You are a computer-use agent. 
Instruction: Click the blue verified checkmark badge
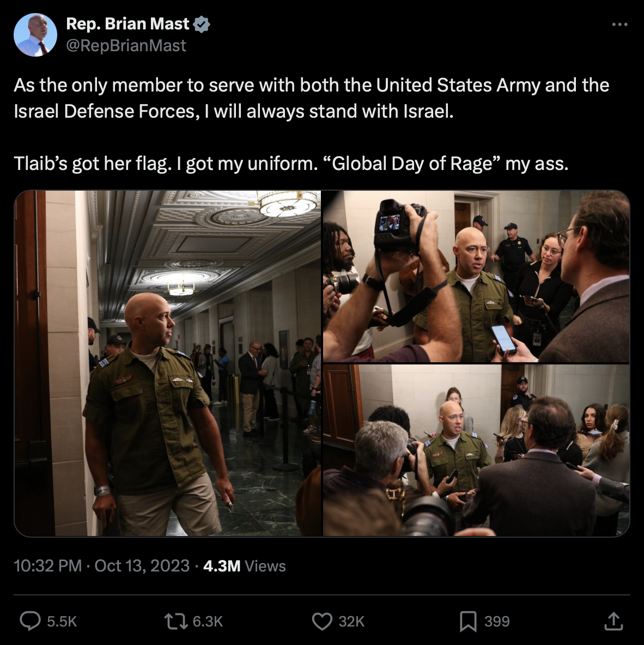pyautogui.click(x=202, y=25)
